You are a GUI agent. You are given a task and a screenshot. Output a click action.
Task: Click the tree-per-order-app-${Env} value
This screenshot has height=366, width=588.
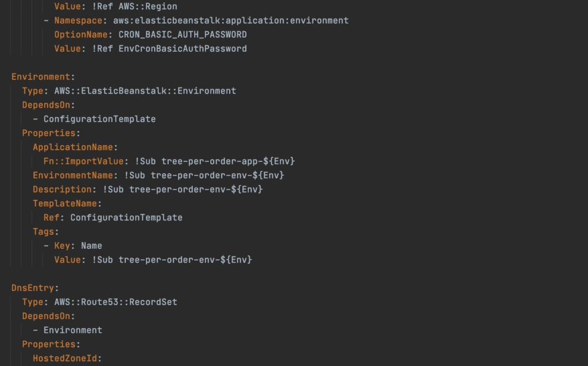click(228, 161)
